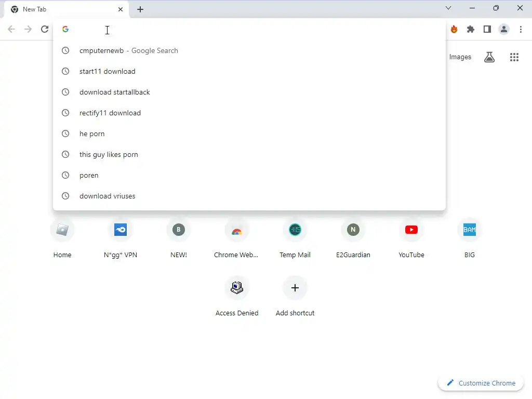Viewport: 532px width, 399px height.
Task: Open the N*gg* VPN shortcut tile
Action: coord(121,238)
